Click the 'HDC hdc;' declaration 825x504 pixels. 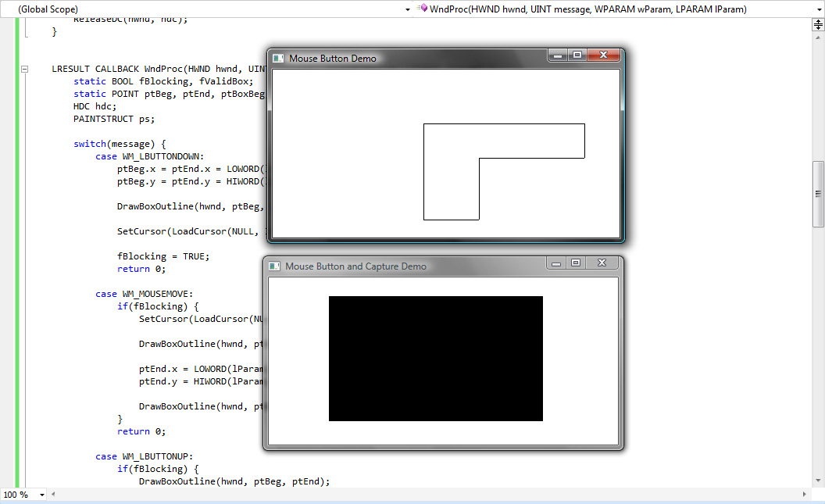pos(95,106)
